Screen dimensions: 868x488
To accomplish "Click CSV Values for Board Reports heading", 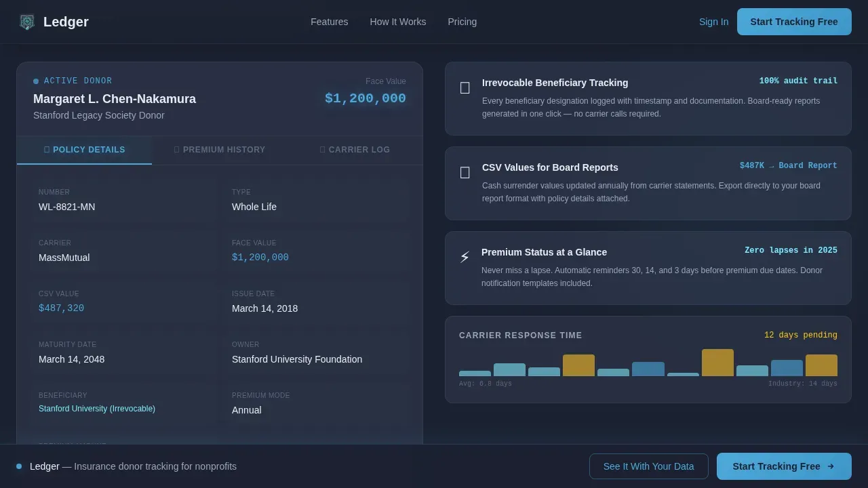I will [550, 167].
